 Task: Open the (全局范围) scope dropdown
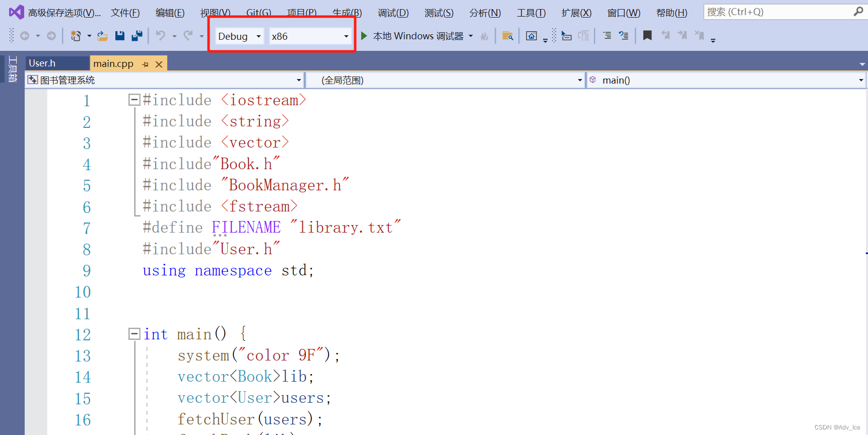446,80
